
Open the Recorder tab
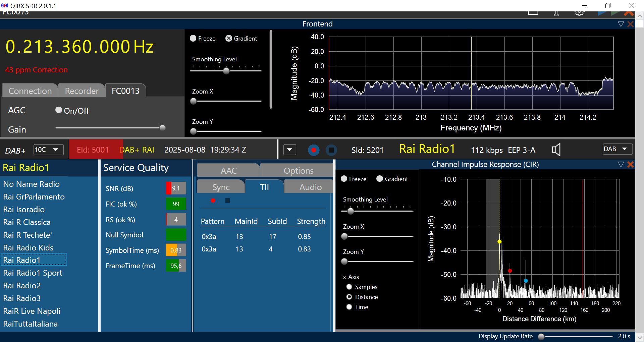click(x=82, y=91)
